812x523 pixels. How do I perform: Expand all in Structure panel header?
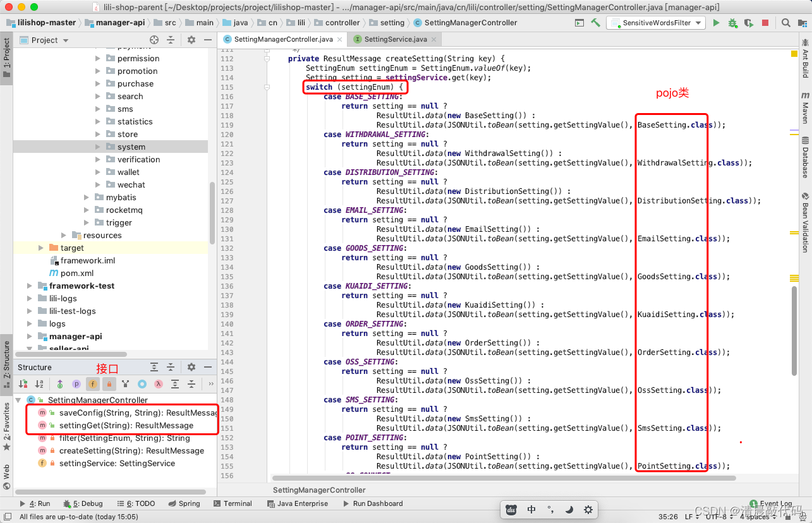tap(154, 367)
